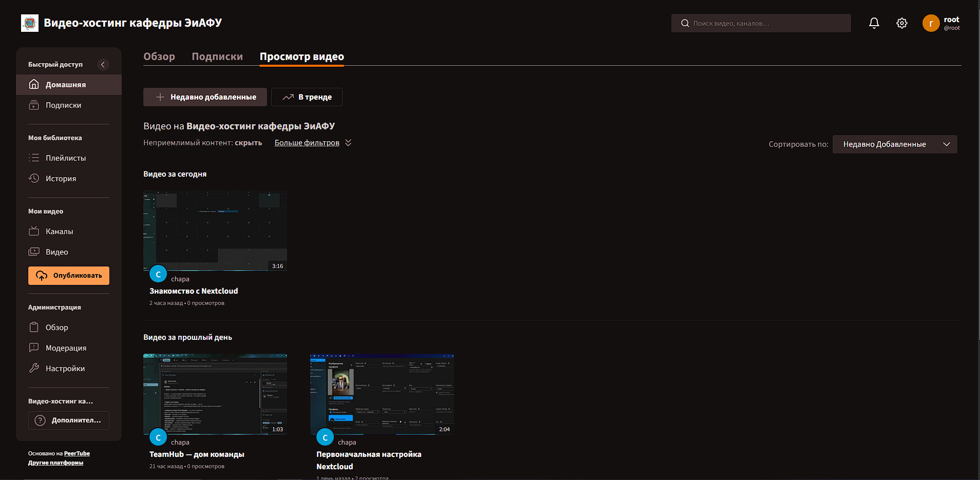Screen dimensions: 980x480
Task: Open the PeerTube link in footer
Action: (77, 453)
